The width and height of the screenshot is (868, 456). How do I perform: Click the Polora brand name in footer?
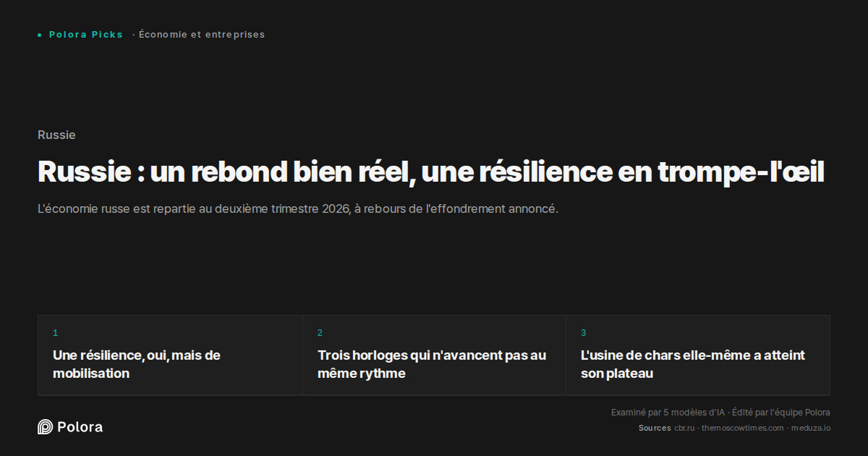(x=80, y=427)
